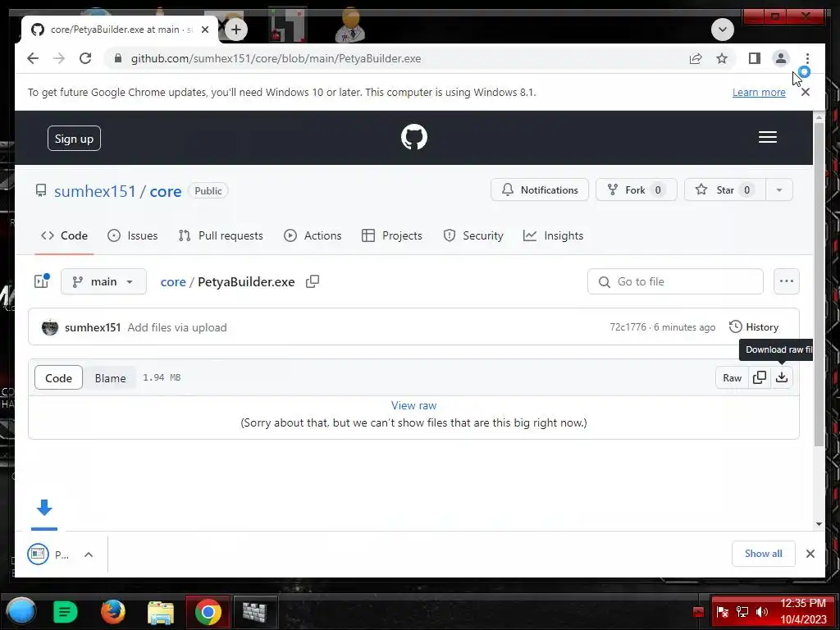Follow the Learn more link
The height and width of the screenshot is (630, 840).
click(759, 92)
